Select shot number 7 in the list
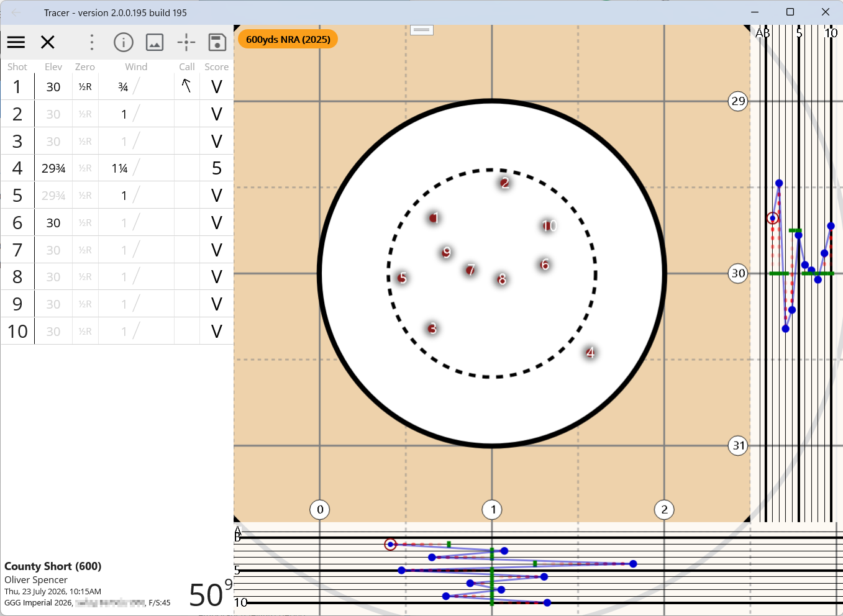This screenshot has width=843, height=616. [x=17, y=250]
